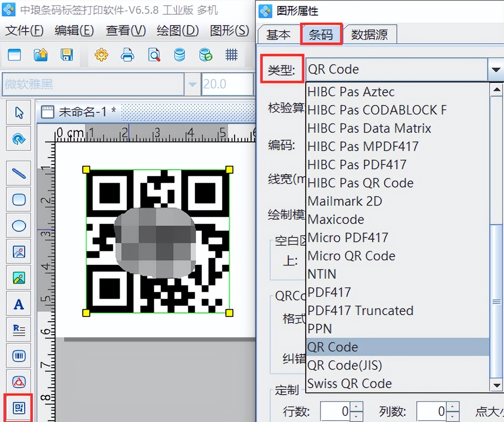Decrease the 行数 spinner value
504x422 pixels.
[x=356, y=416]
